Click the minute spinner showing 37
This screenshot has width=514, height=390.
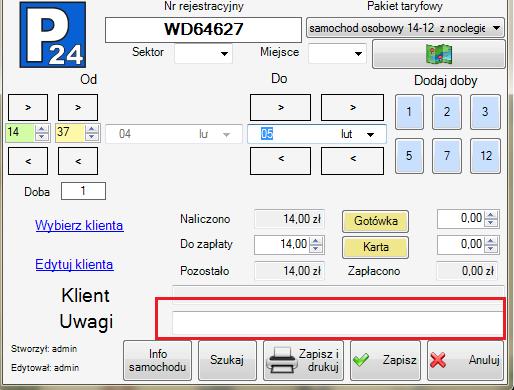[78, 133]
